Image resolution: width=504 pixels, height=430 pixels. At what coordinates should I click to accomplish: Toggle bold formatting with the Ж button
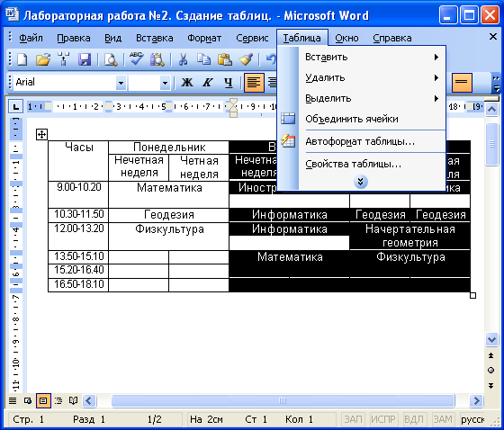(187, 83)
